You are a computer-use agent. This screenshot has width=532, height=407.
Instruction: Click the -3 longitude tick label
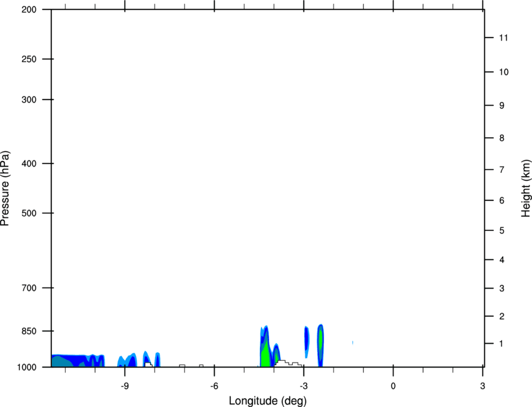(x=304, y=386)
